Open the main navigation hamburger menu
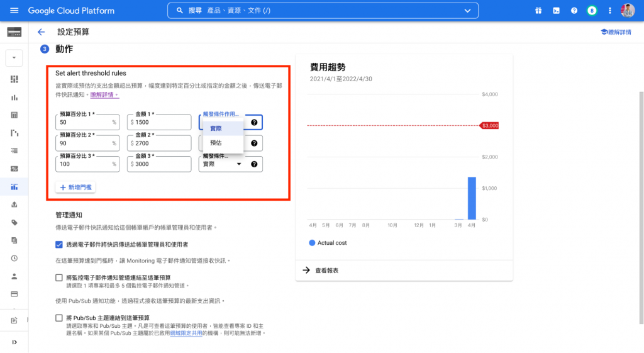 (14, 11)
